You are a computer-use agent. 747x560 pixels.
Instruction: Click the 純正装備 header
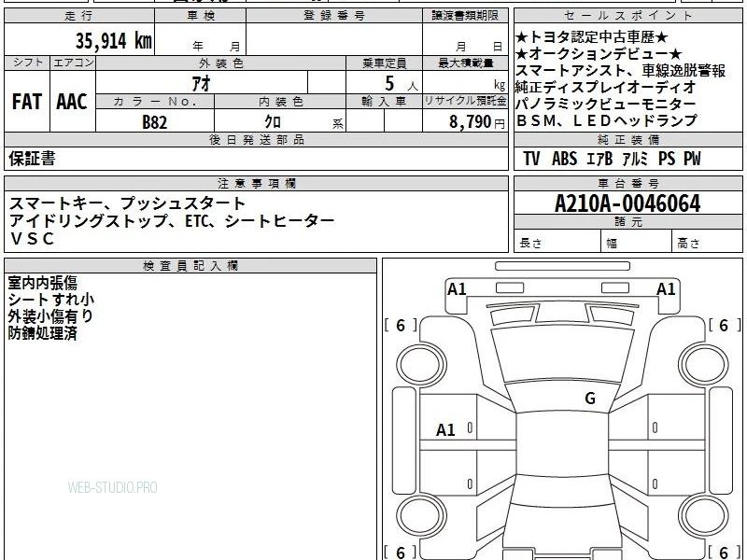tap(627, 140)
